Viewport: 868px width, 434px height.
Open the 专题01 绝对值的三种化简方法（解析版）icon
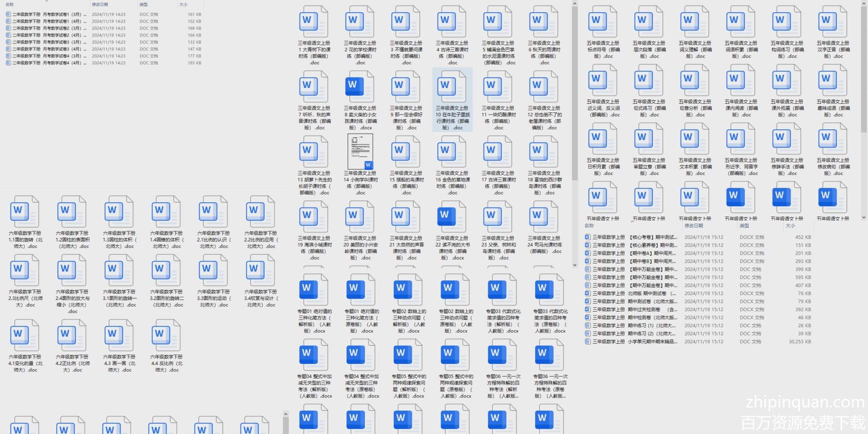pos(314,290)
